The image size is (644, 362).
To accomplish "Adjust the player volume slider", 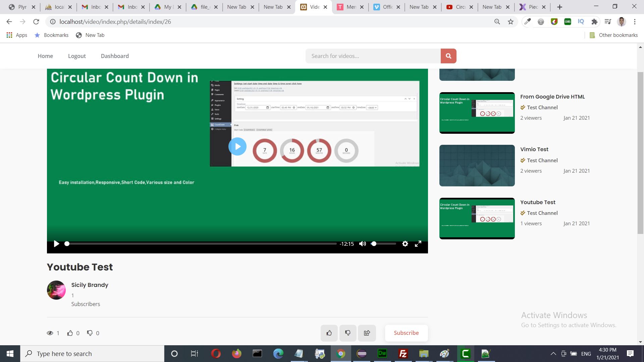I will (x=384, y=244).
